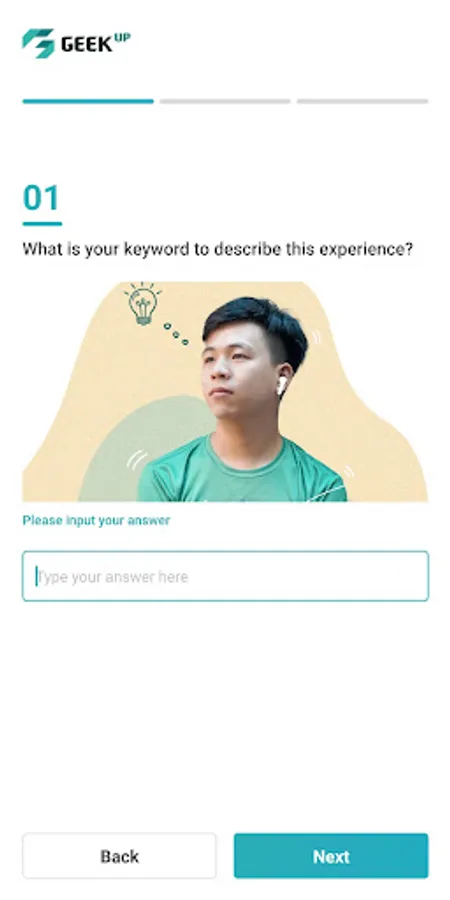Tap the motion lines beside the head

pyautogui.click(x=316, y=337)
